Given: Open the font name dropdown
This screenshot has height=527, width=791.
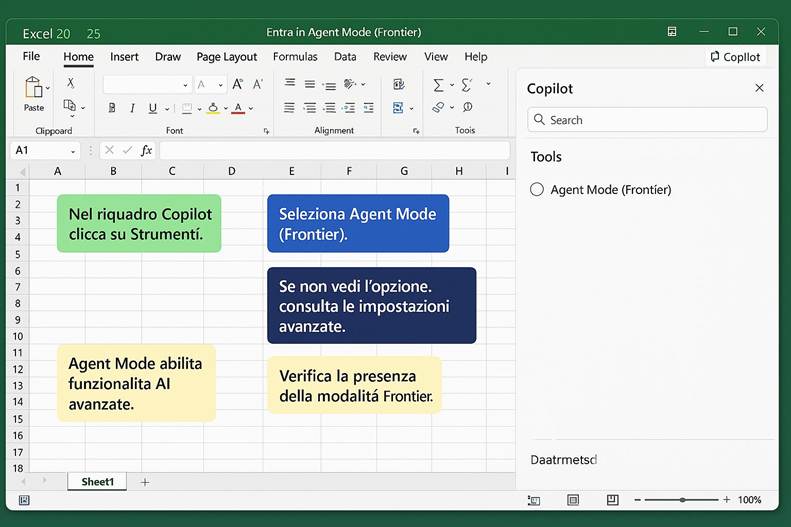Looking at the screenshot, I should [185, 85].
